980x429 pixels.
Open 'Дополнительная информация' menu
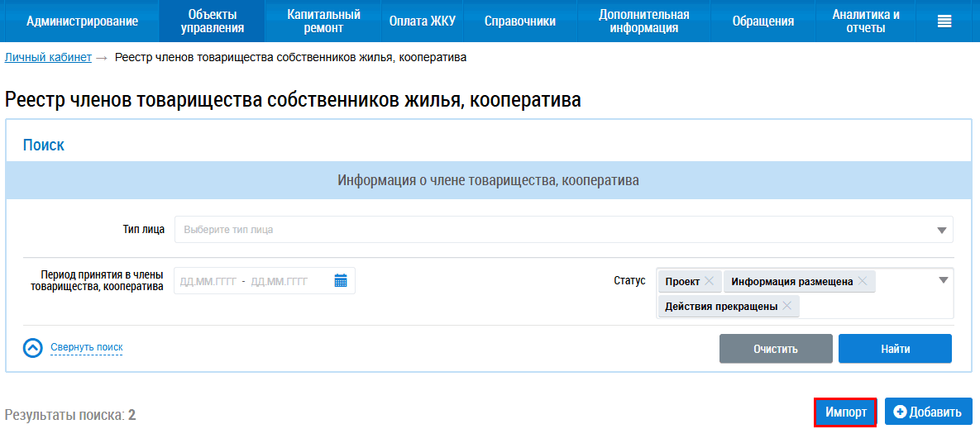[643, 21]
